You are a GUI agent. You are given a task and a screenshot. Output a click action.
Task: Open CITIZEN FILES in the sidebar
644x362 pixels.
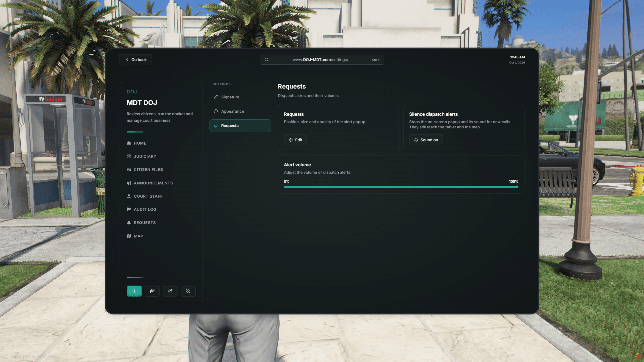click(145, 170)
